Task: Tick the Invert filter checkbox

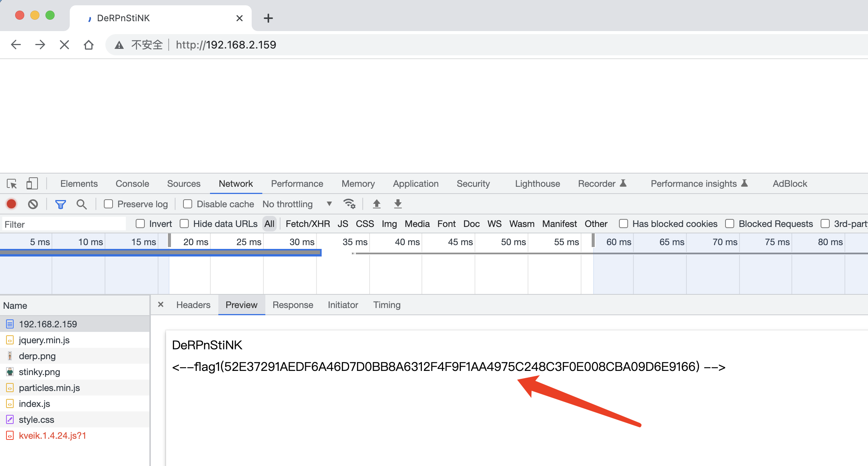Action: point(140,224)
